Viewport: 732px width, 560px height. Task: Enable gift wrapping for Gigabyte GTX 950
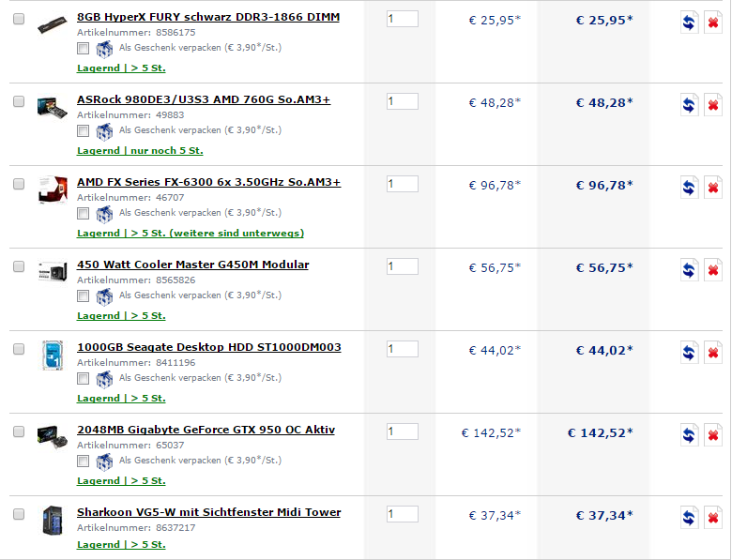pyautogui.click(x=84, y=462)
